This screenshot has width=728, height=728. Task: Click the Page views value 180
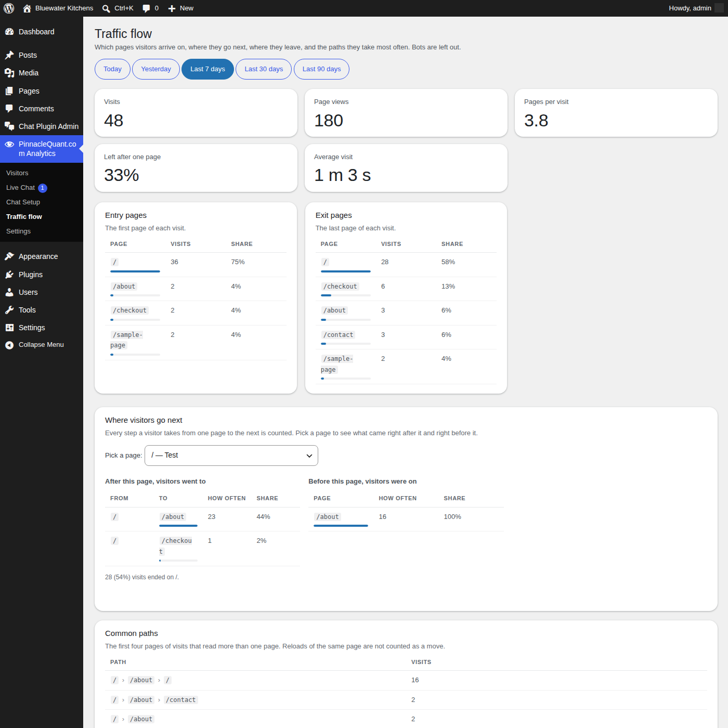329,121
